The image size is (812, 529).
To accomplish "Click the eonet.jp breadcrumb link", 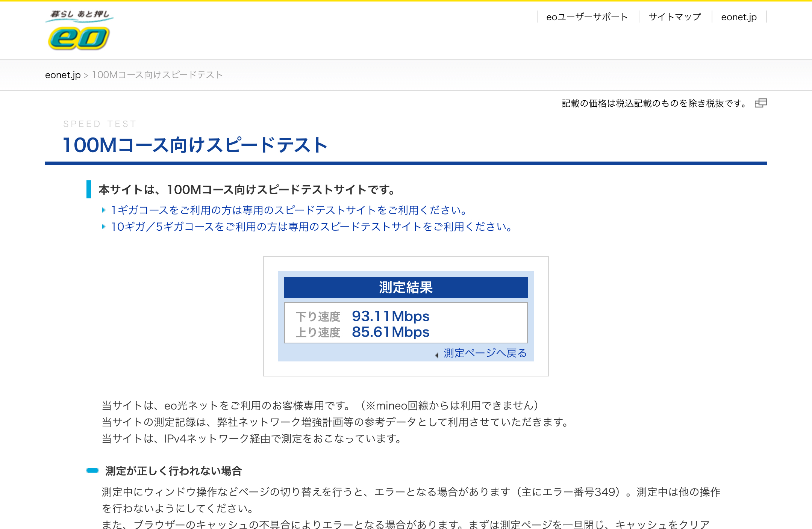I will click(63, 75).
